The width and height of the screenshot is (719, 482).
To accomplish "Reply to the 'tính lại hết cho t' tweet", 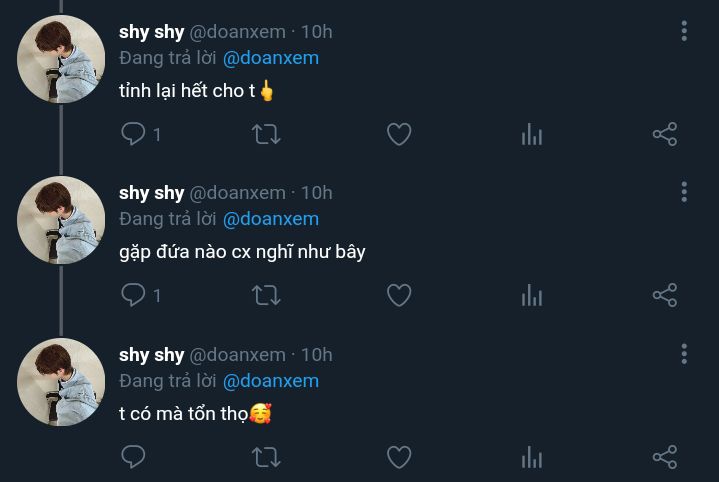I will coord(133,134).
